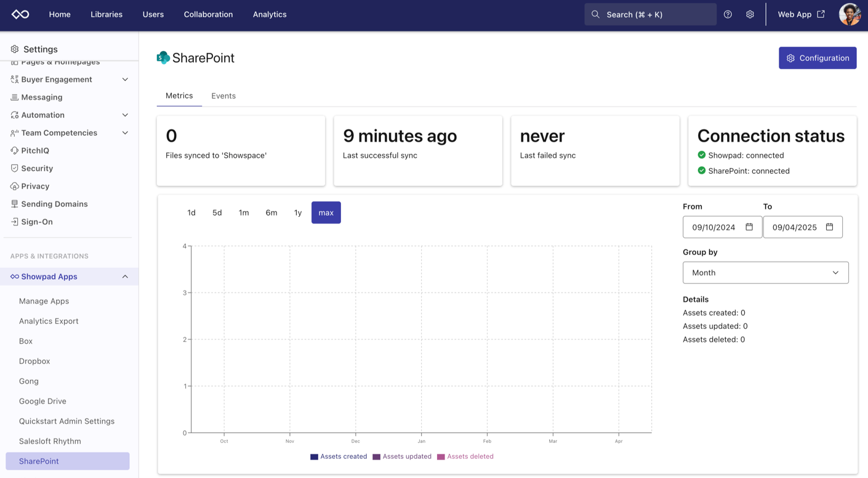The height and width of the screenshot is (478, 868).
Task: Select the 5d time range
Action: [217, 213]
